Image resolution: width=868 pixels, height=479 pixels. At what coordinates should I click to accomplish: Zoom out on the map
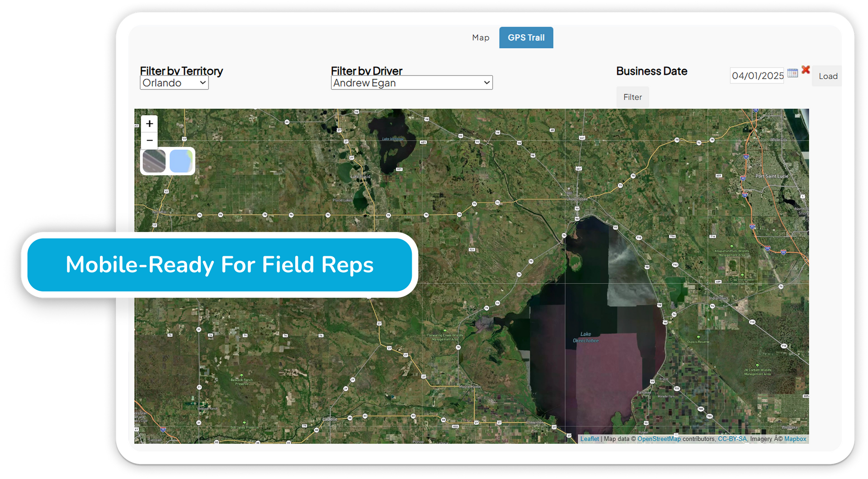click(x=150, y=140)
